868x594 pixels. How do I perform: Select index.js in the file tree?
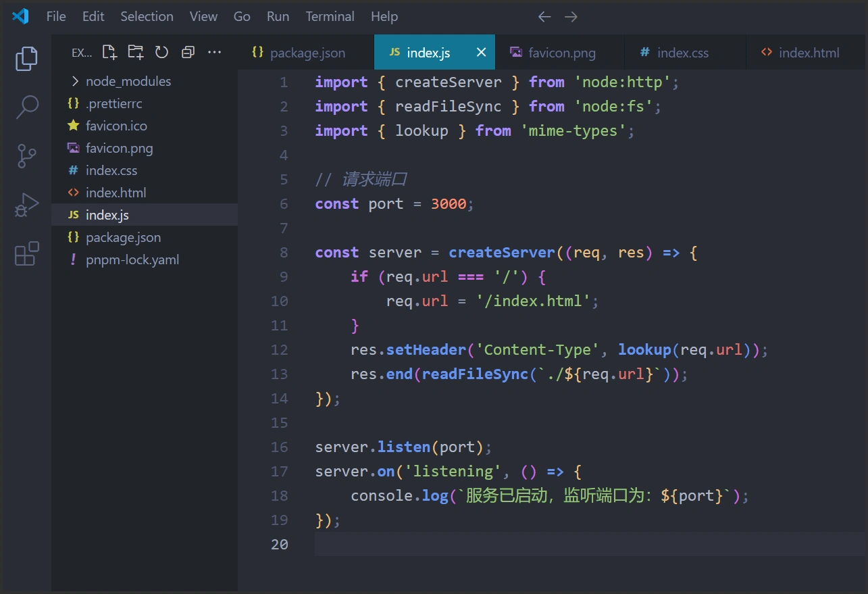point(145,215)
